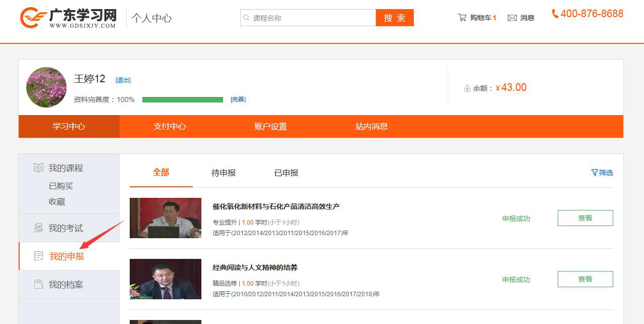Click the 完善 profile link

pyautogui.click(x=238, y=99)
